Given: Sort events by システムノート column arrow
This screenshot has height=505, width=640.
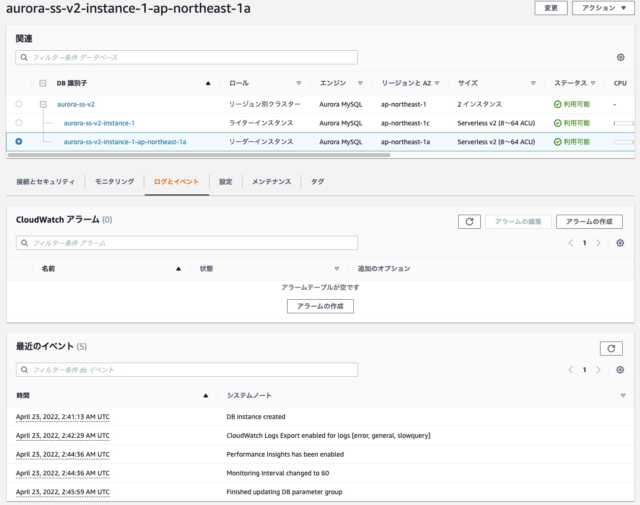Looking at the screenshot, I should coord(623,396).
